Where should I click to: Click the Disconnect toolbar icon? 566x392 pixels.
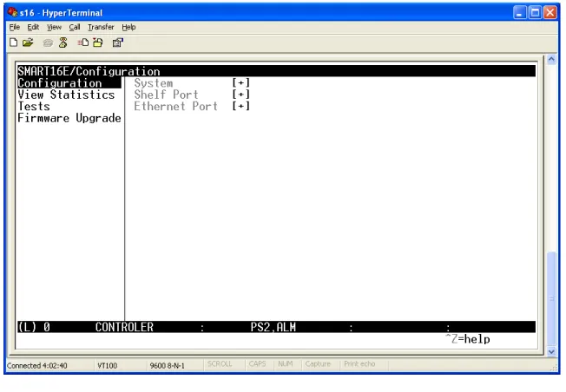[63, 42]
